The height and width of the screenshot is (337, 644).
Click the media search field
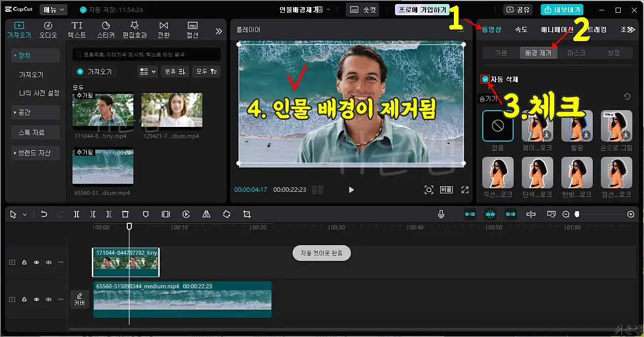tap(147, 54)
